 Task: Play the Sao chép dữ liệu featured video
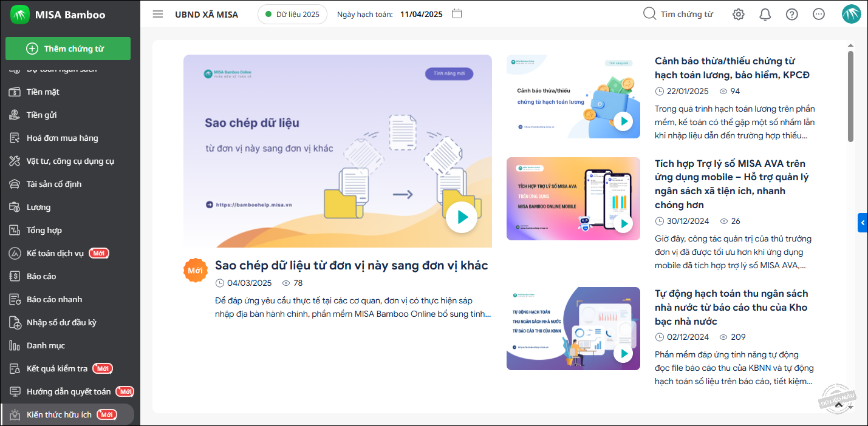click(x=462, y=217)
